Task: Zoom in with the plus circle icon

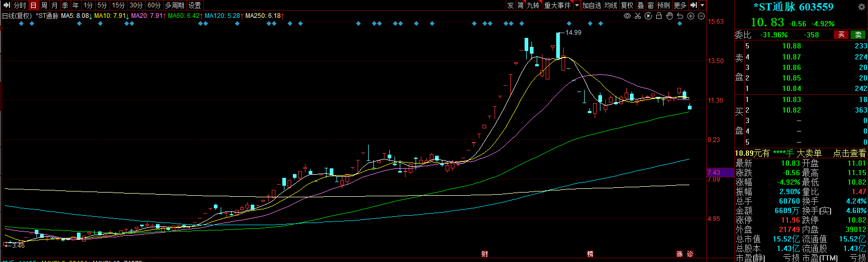Action: [x=691, y=16]
